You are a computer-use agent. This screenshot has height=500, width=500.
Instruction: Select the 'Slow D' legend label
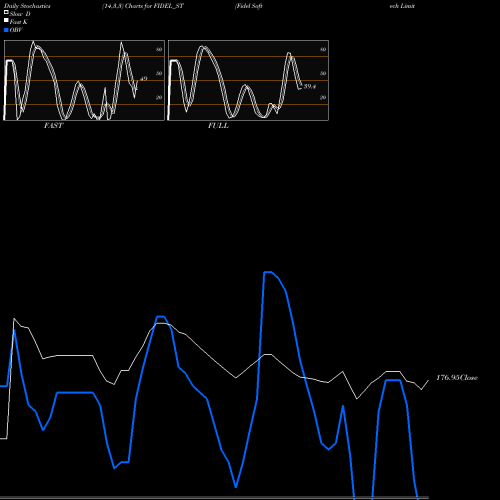[20, 14]
